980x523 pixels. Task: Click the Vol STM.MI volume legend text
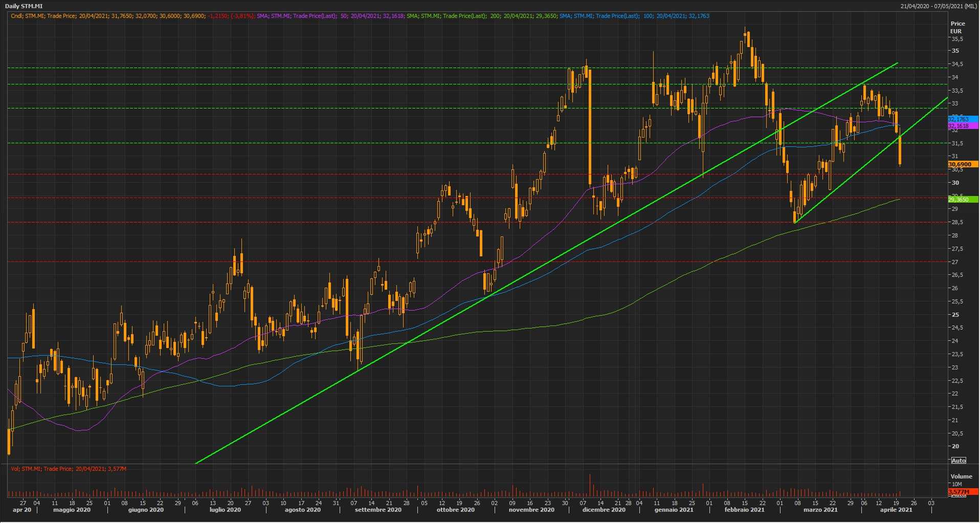[69, 469]
